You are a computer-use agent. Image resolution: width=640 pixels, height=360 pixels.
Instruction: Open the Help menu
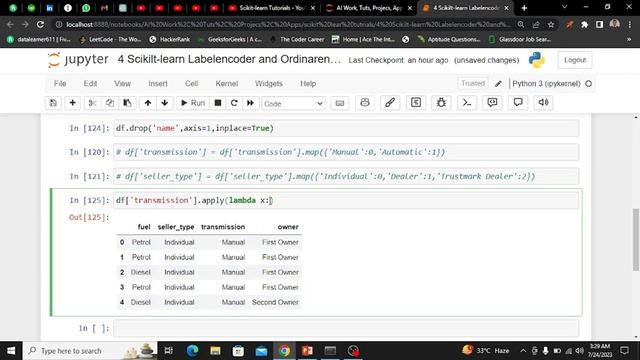(308, 84)
